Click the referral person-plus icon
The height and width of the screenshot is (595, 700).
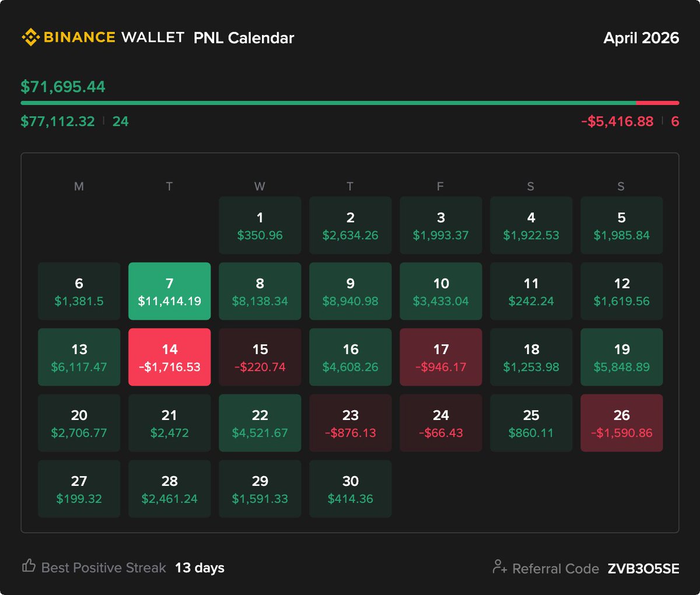click(x=499, y=566)
